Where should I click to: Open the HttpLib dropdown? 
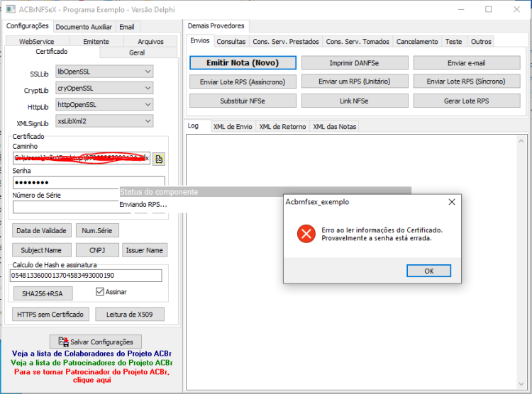tap(104, 104)
